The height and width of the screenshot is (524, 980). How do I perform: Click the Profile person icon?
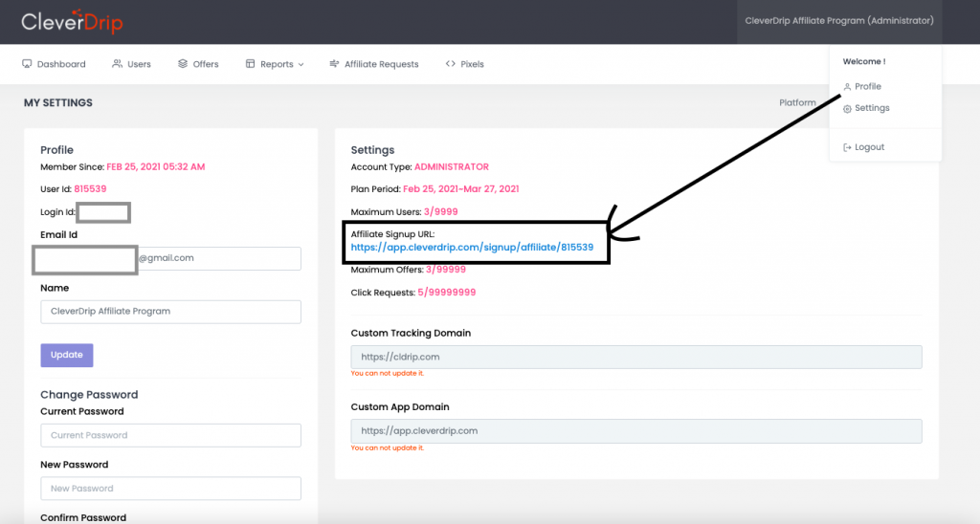pyautogui.click(x=847, y=87)
